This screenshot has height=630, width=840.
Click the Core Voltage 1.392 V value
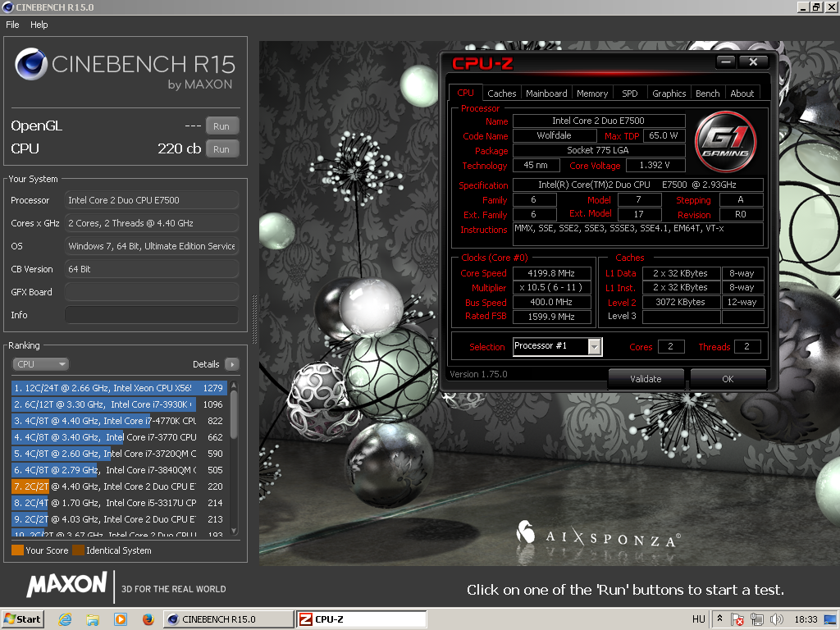point(655,165)
